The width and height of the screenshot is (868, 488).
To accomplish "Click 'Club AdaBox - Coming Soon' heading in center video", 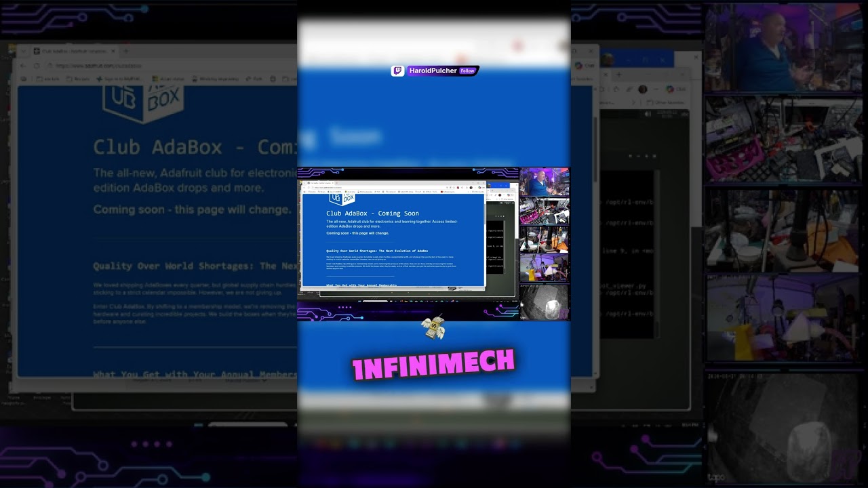I will [x=372, y=213].
